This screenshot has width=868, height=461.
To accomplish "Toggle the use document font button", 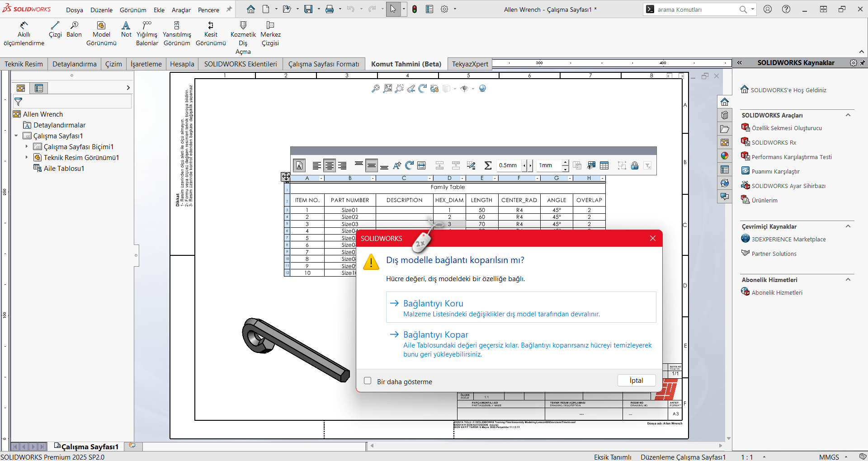I will 299,166.
